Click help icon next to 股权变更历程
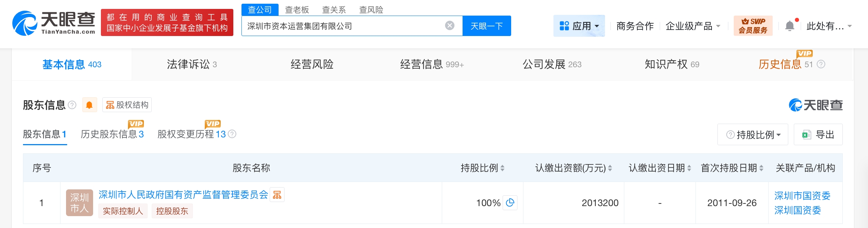The image size is (868, 228). pyautogui.click(x=232, y=134)
